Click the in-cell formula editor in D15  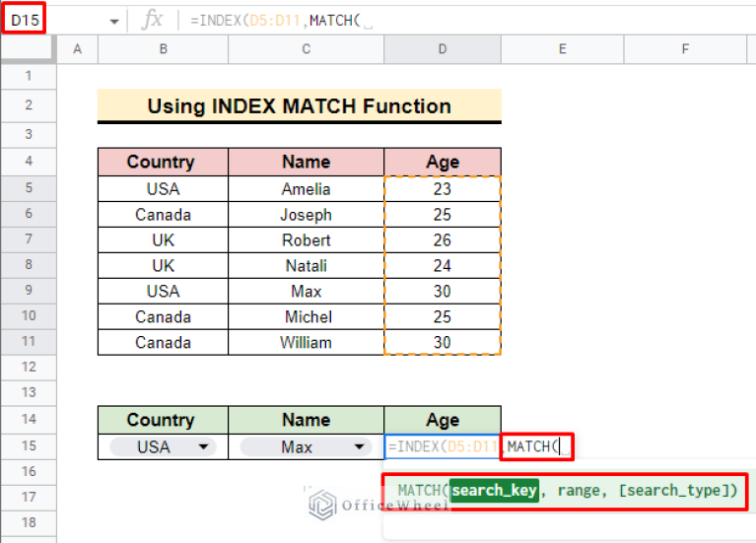click(x=479, y=446)
